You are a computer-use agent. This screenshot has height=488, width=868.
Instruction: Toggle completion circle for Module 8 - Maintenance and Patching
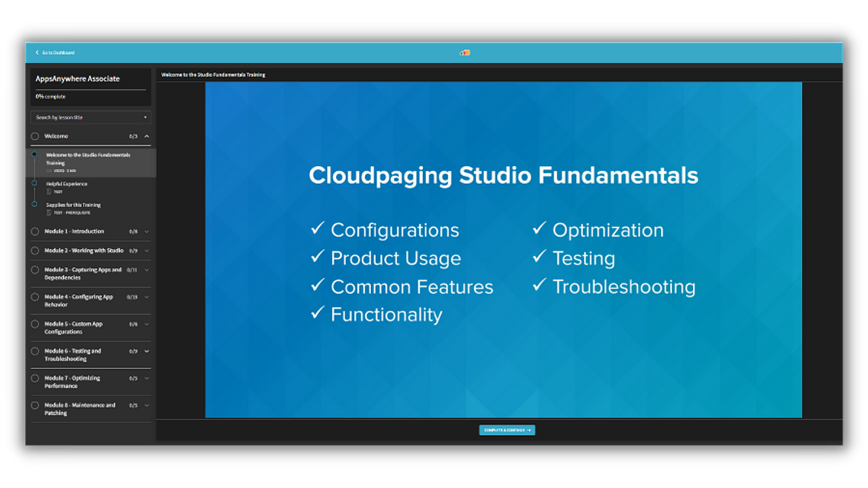pyautogui.click(x=35, y=406)
